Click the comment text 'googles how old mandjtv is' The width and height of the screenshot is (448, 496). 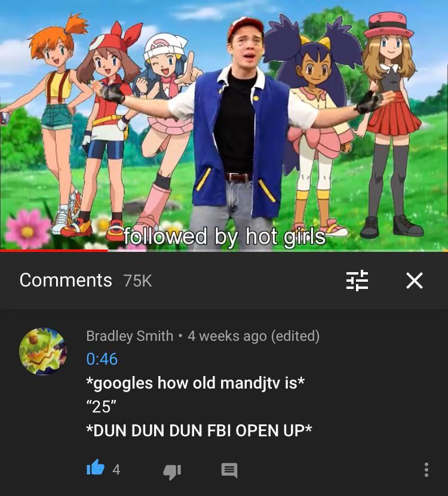point(195,383)
